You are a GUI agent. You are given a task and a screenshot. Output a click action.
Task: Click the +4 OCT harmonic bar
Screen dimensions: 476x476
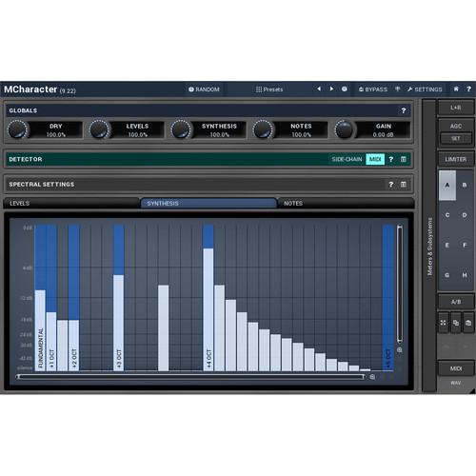[x=208, y=309]
